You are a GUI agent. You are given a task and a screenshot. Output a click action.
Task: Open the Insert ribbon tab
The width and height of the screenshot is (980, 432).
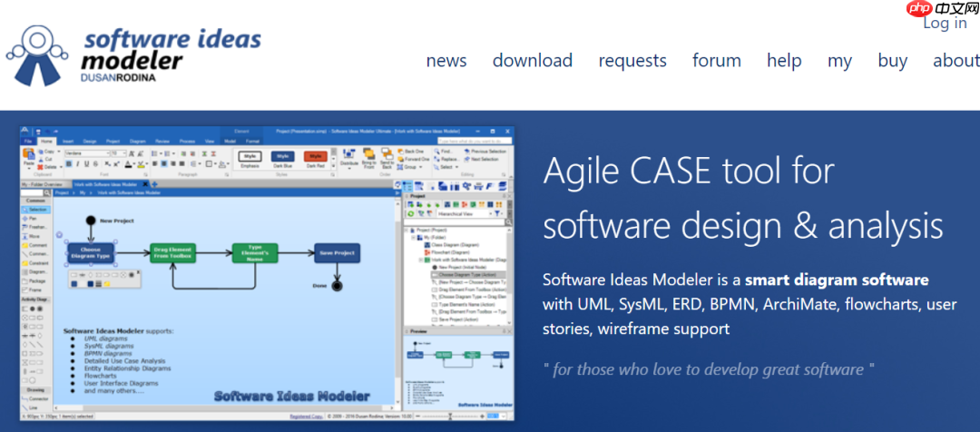click(67, 142)
